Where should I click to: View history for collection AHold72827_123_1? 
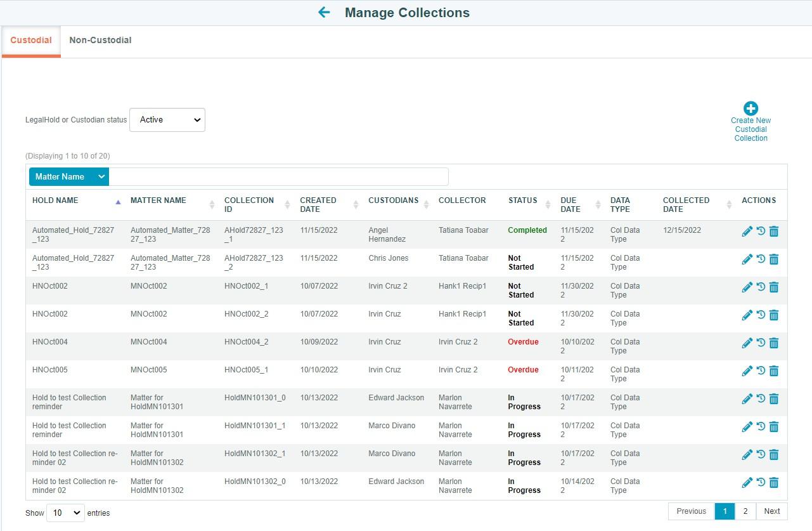click(761, 232)
